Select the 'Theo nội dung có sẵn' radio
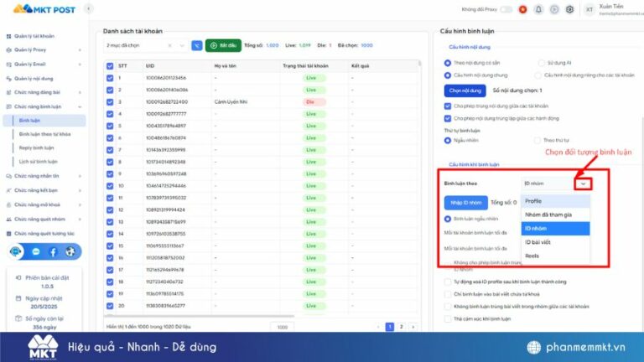Screen dimensions: 644x362 (x=448, y=63)
